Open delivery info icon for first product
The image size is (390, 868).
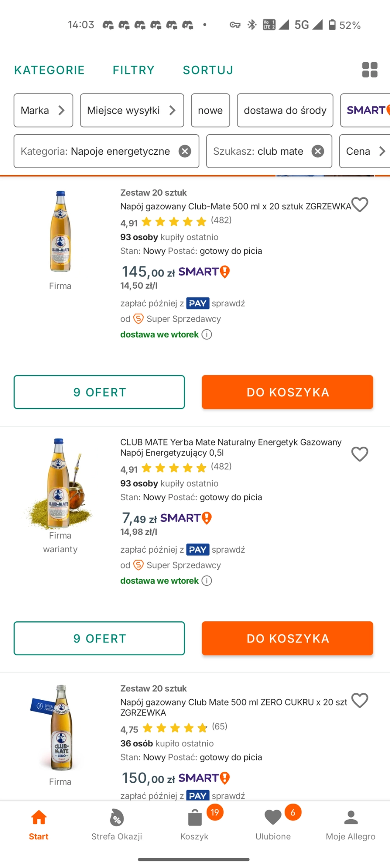(x=207, y=334)
